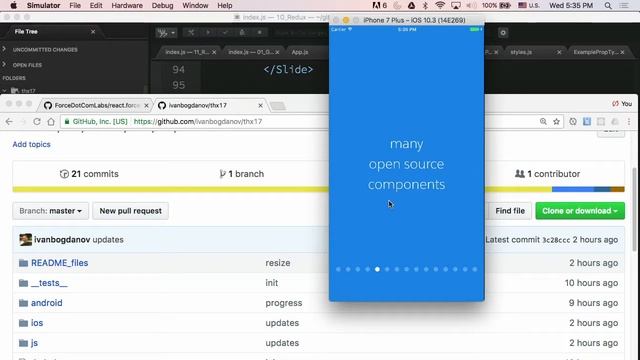640x360 pixels.
Task: Click the tools icon in the editor toolbar
Action: click(191, 33)
